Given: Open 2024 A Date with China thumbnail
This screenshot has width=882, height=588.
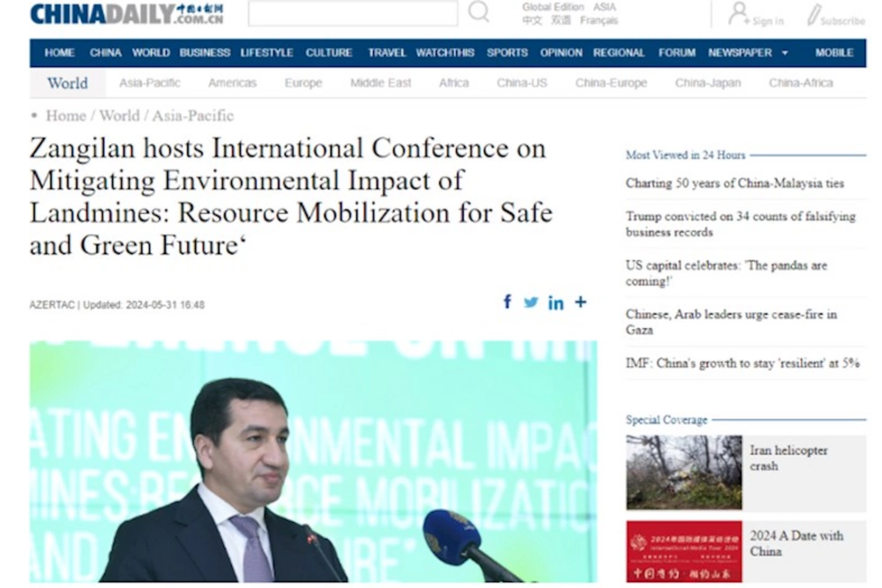Looking at the screenshot, I should point(684,552).
